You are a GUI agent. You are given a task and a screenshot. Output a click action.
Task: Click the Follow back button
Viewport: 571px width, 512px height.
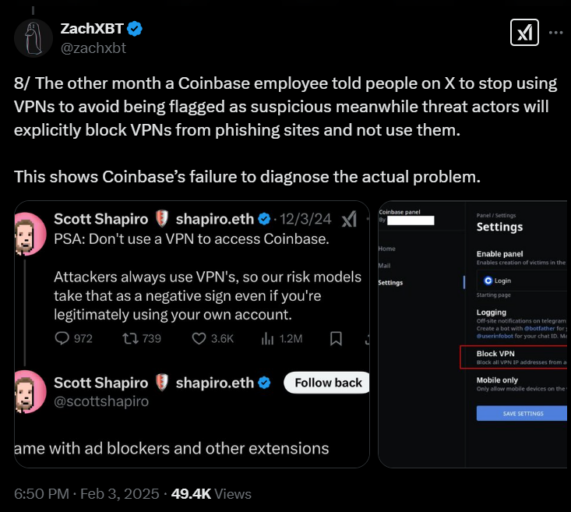[x=327, y=383]
